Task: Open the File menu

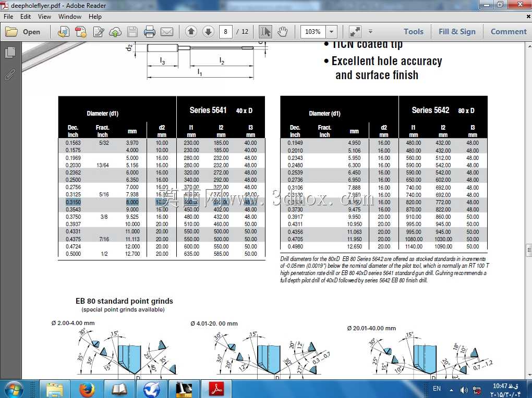Action: 8,17
